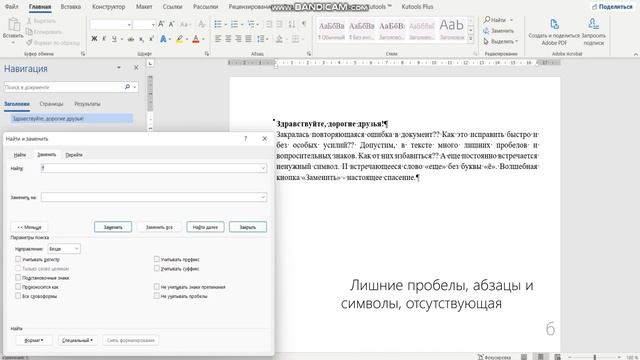Open the Специальный dropdown button
The image size is (640, 360).
click(x=78, y=340)
